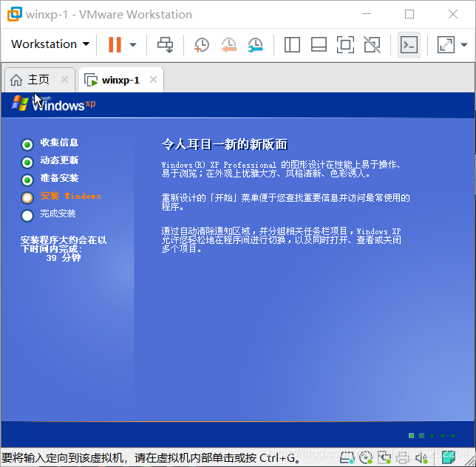Open the Workstation menu

(x=50, y=44)
